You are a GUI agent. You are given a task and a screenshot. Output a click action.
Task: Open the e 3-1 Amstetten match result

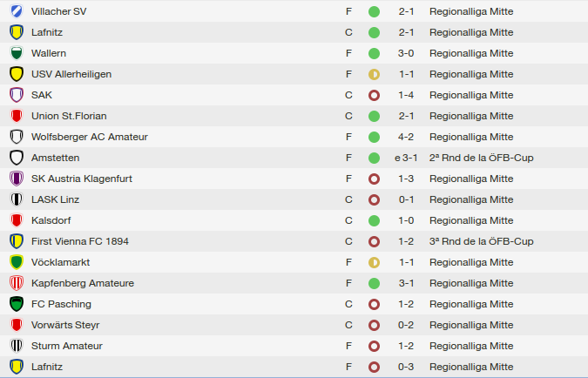pos(406,158)
